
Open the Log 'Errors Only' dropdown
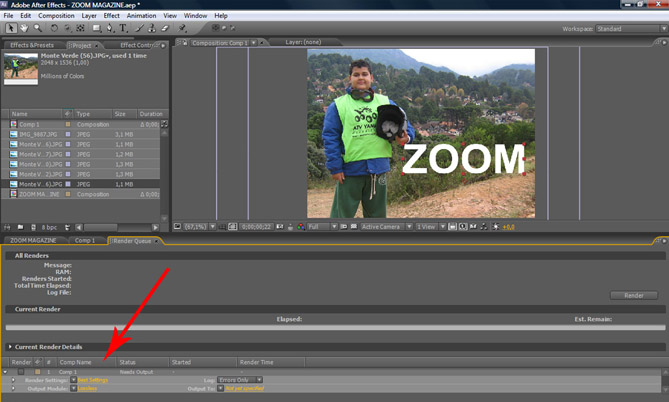coord(240,380)
